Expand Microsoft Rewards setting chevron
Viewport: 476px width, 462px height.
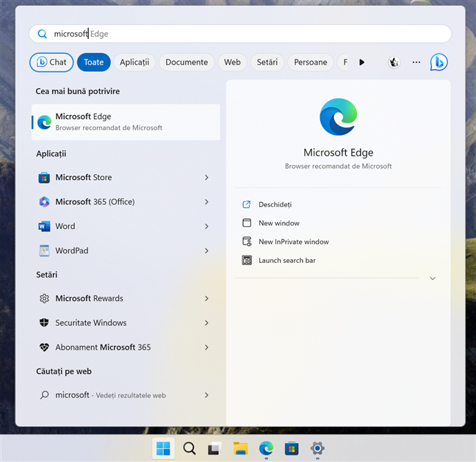pyautogui.click(x=206, y=298)
